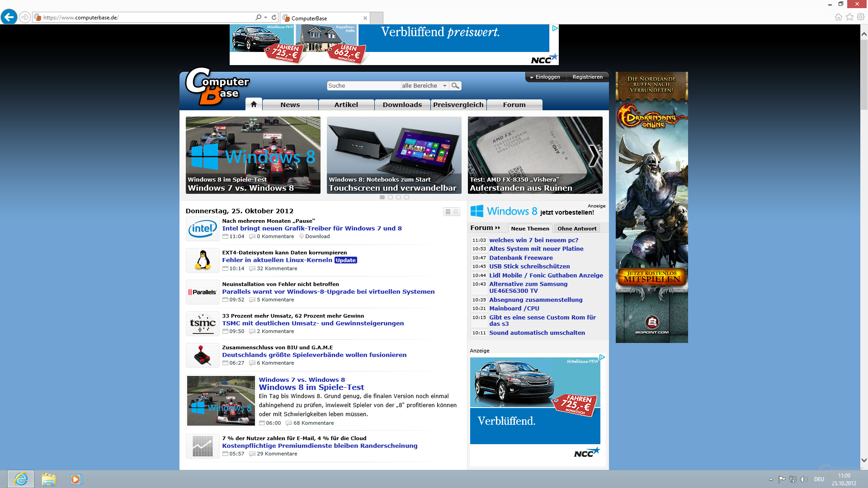Toggle the news list view mode
868x488 pixels.
click(452, 211)
